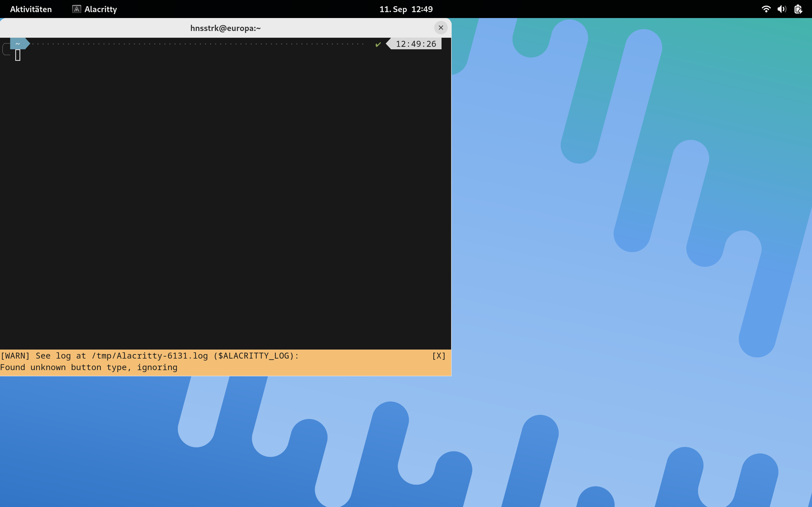
Task: Click inside the dark terminal output area
Action: (225, 201)
